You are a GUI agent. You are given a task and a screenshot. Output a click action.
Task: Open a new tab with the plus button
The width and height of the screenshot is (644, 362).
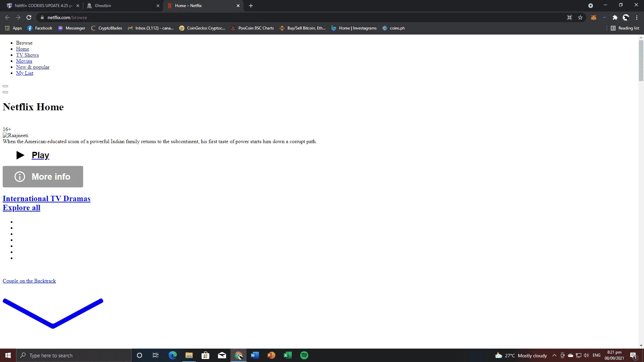251,6
